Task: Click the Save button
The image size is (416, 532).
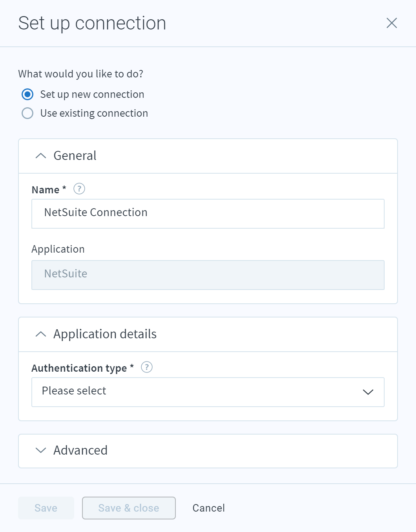Action: pyautogui.click(x=46, y=508)
